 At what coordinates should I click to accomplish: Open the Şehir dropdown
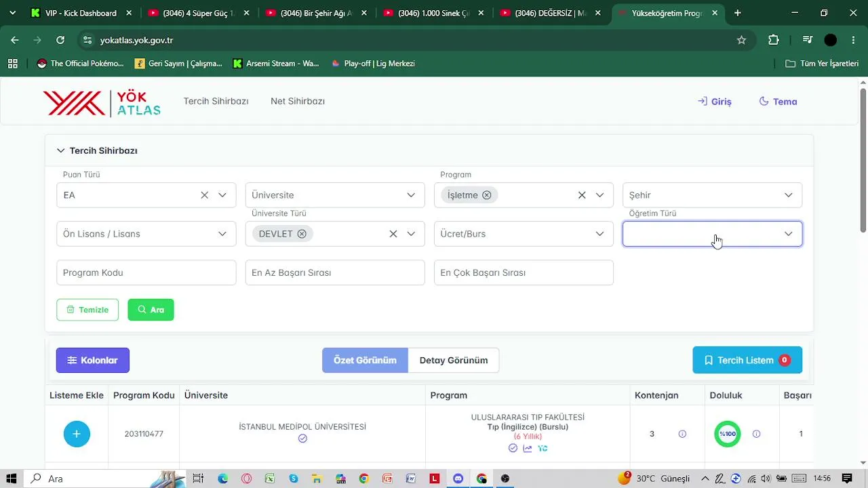coord(712,195)
